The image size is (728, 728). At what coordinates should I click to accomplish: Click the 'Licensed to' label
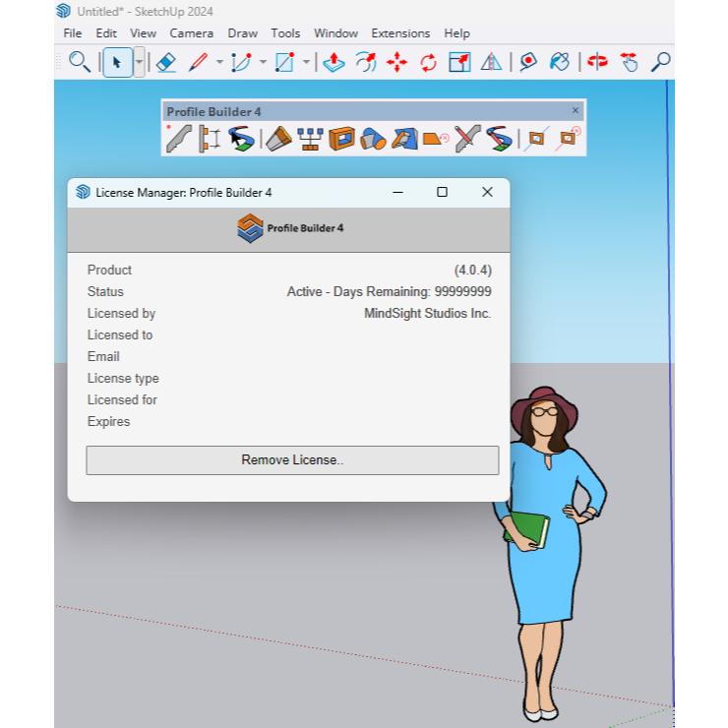120,335
